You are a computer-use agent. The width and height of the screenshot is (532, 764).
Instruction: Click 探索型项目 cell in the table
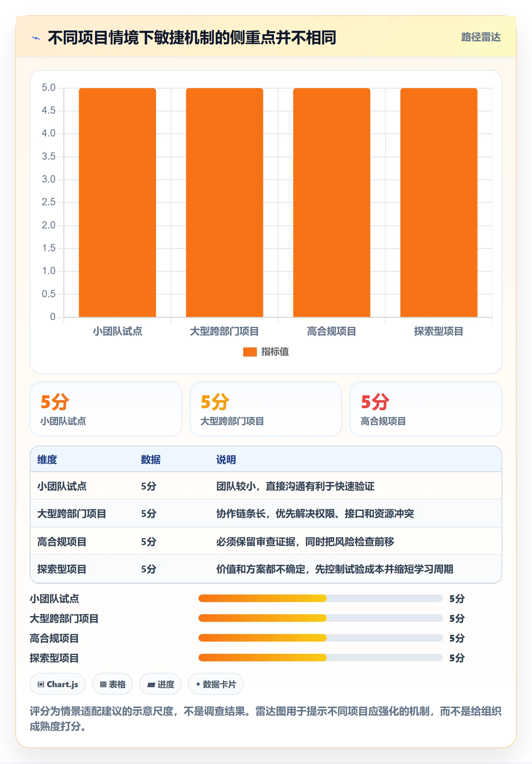tap(62, 569)
